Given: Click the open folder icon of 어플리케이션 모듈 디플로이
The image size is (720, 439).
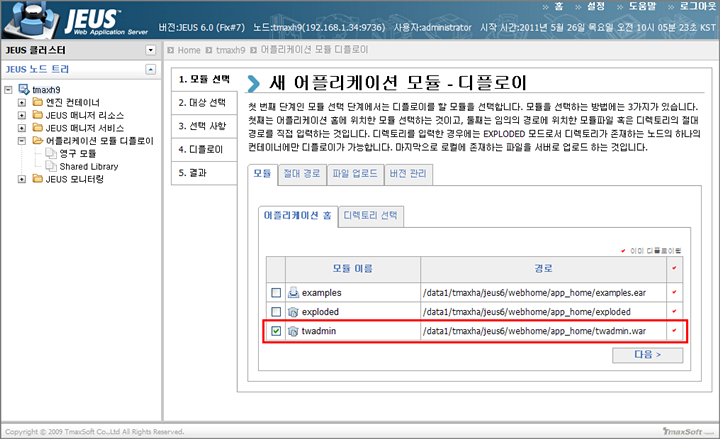Looking at the screenshot, I should click(38, 141).
